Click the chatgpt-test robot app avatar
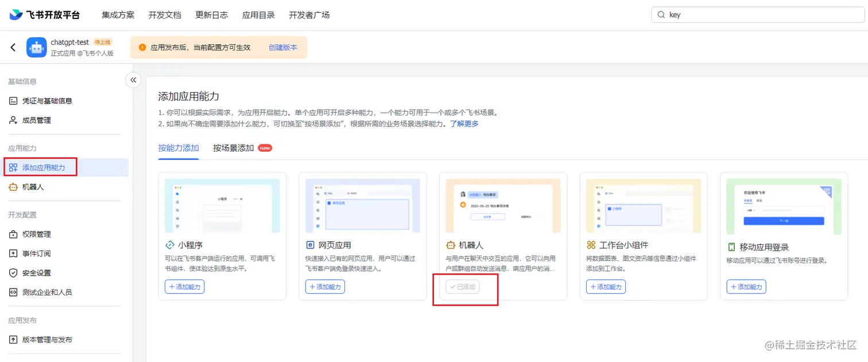Viewport: 868px width, 362px height. (x=37, y=48)
